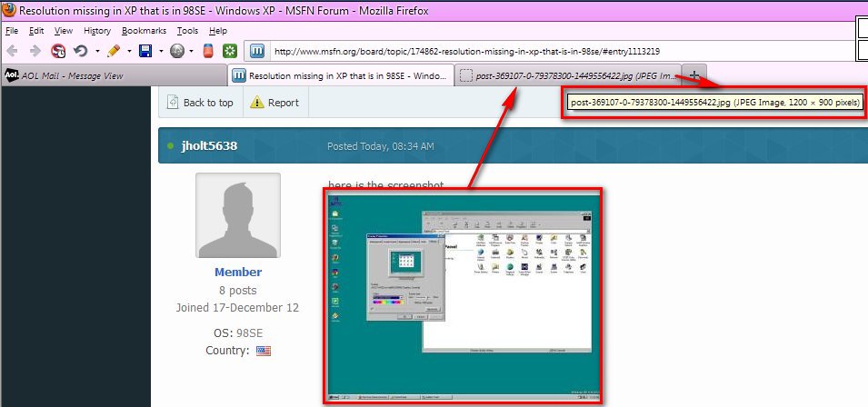The height and width of the screenshot is (407, 868).
Task: Click the Member group label
Action: (238, 272)
